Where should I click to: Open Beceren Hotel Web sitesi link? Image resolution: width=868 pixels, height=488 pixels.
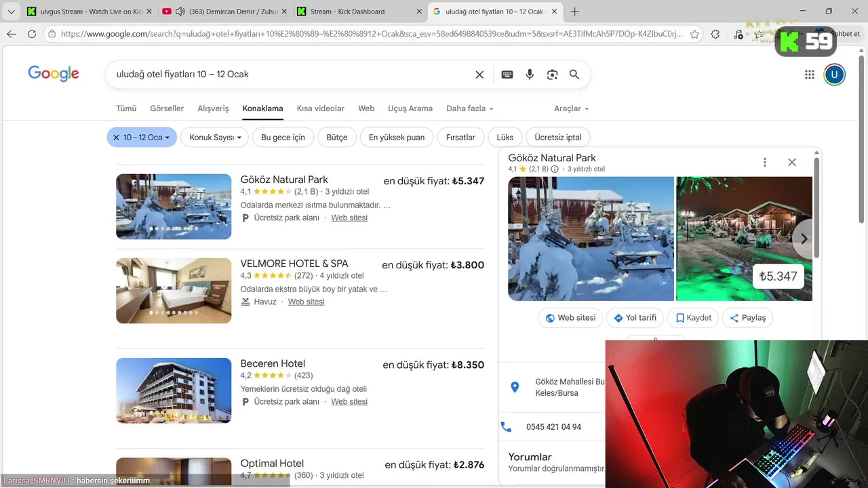(x=349, y=401)
